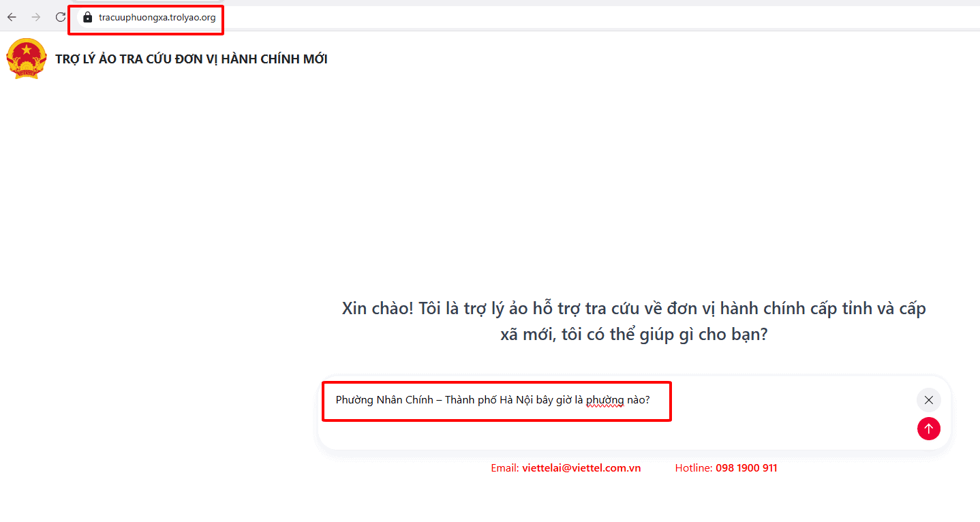980x522 pixels.
Task: Click the 'Email:' label in the footer
Action: pos(505,468)
